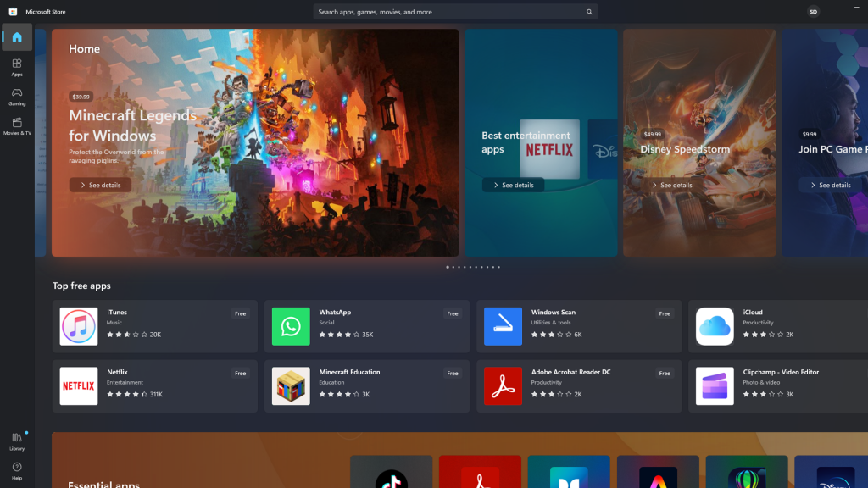Click the search magnifier icon
This screenshot has width=868, height=488.
pyautogui.click(x=590, y=11)
